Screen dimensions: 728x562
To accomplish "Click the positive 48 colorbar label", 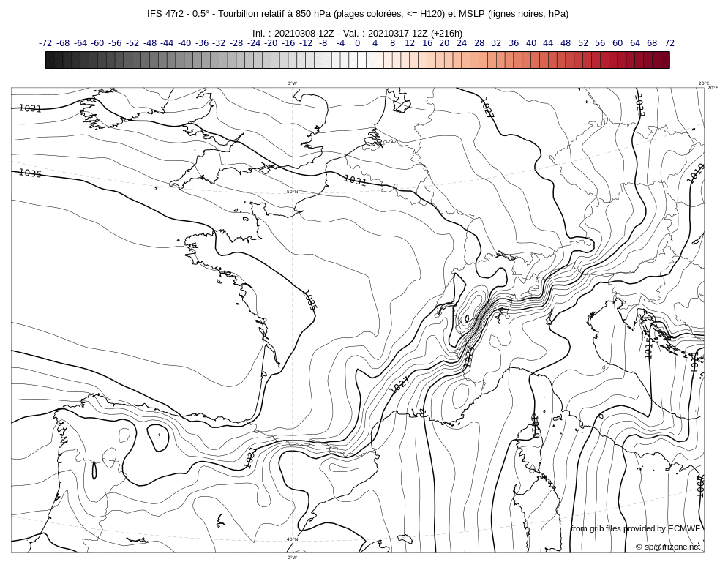I will (x=566, y=43).
